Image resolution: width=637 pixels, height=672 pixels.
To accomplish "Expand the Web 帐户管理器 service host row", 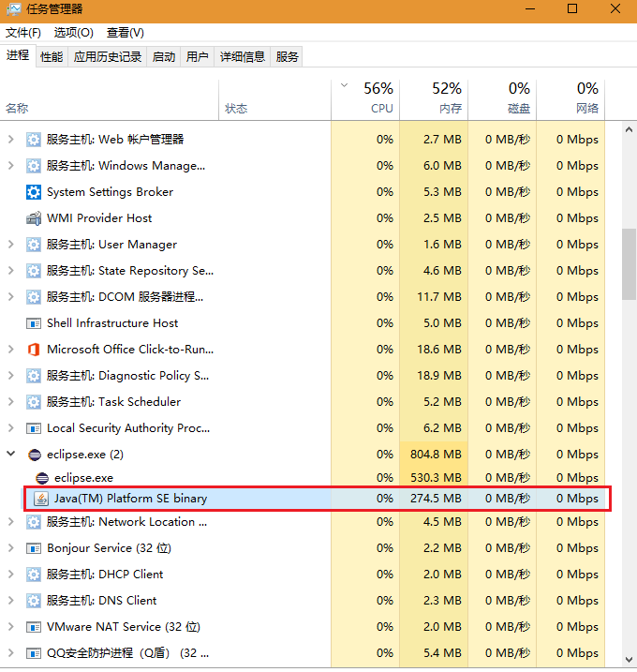I will coord(10,140).
